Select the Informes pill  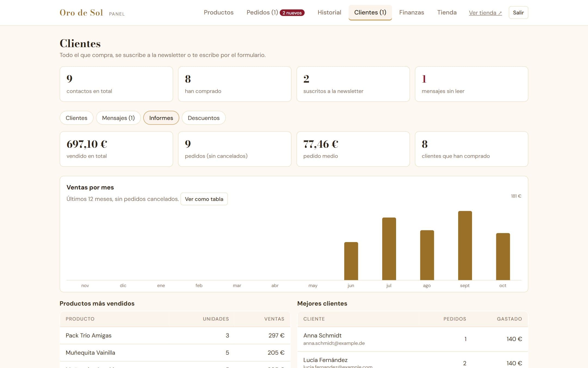(161, 118)
